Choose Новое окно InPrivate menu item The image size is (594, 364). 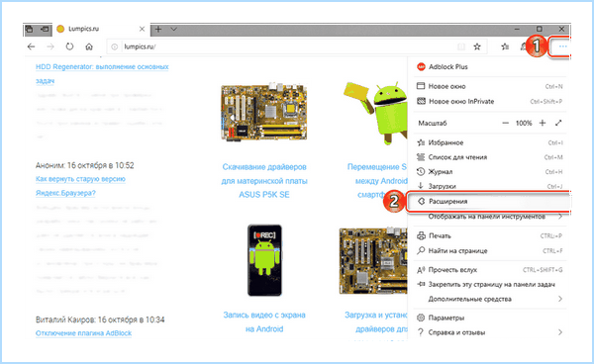[x=489, y=102]
